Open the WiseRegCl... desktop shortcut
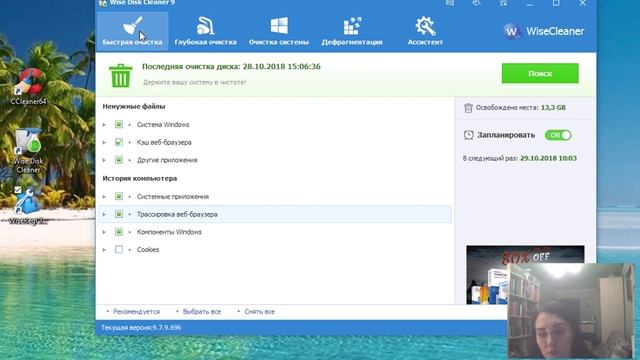 [x=28, y=205]
